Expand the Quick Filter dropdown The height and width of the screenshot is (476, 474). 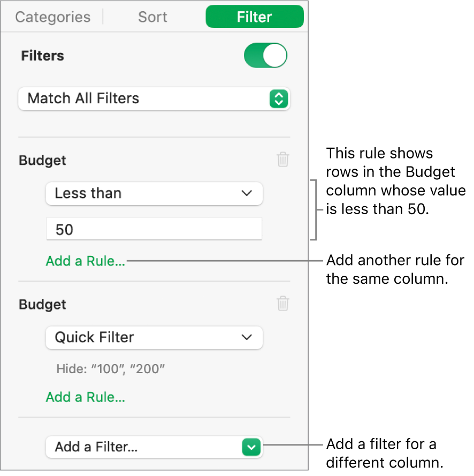pyautogui.click(x=154, y=338)
